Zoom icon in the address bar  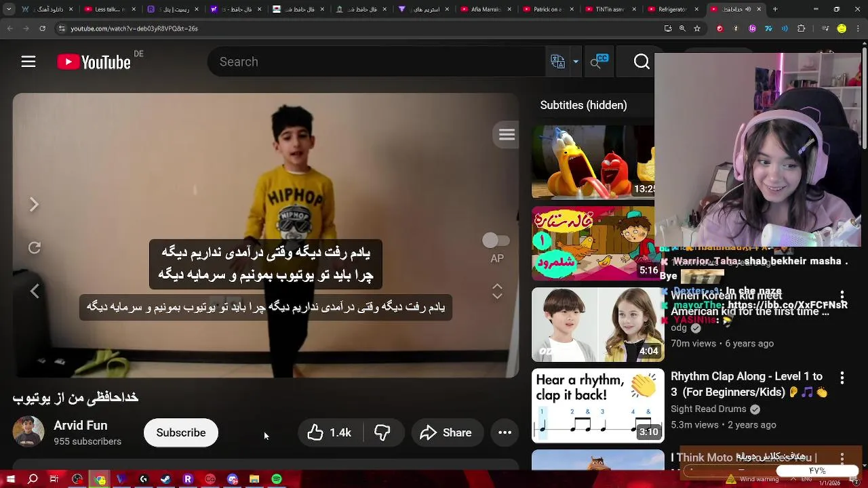[683, 28]
